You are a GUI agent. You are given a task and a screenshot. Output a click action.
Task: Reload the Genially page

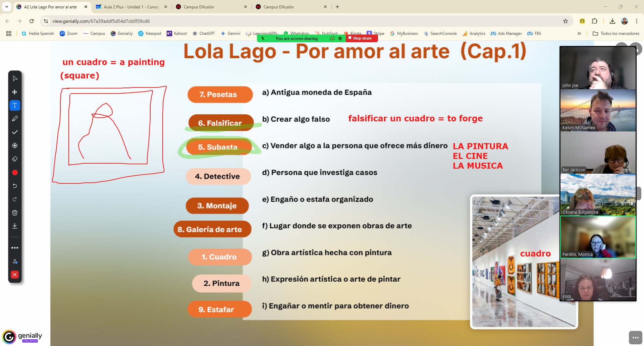pos(32,21)
